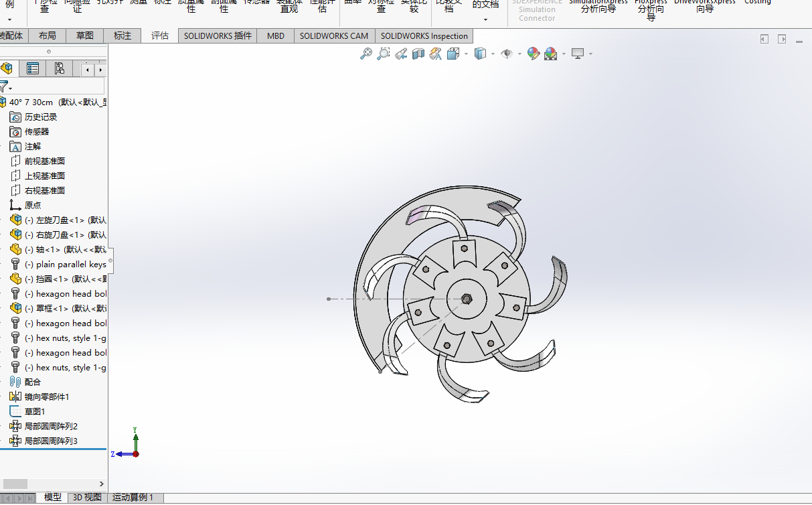Click the left viewport split icon

point(764,40)
